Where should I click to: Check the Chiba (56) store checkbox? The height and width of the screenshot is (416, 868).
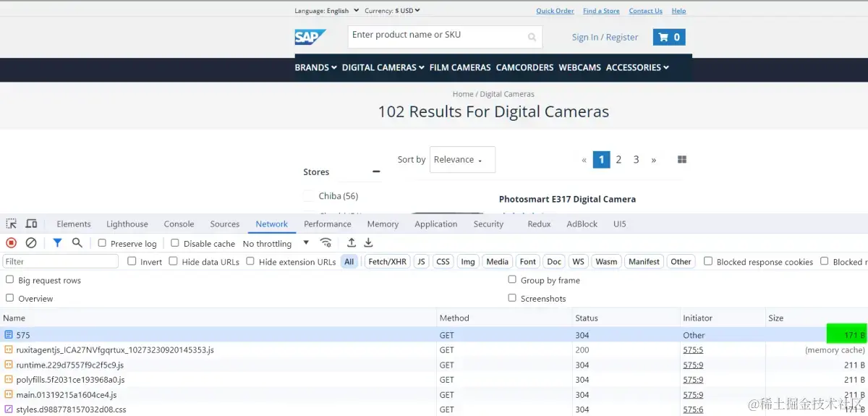pos(309,196)
